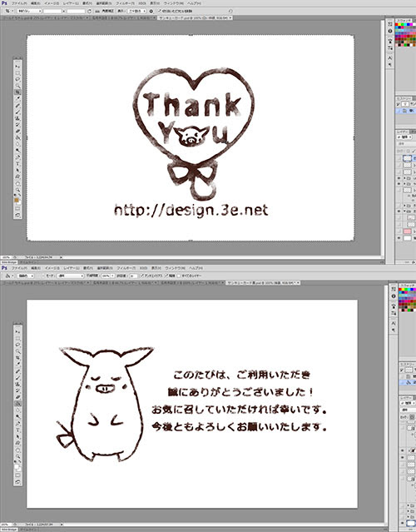
Task: Select the Rectangular Marquee tool in bottom toolbox
Action: coord(18,338)
